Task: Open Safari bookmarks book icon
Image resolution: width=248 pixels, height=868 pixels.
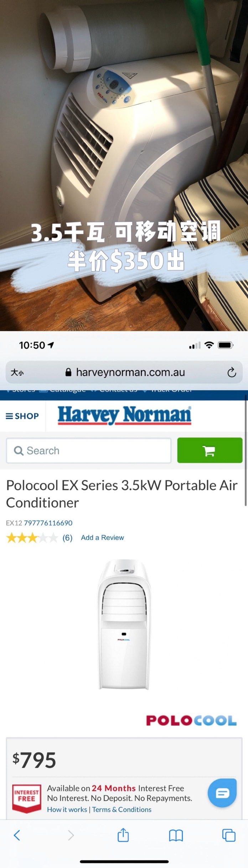Action: click(176, 835)
